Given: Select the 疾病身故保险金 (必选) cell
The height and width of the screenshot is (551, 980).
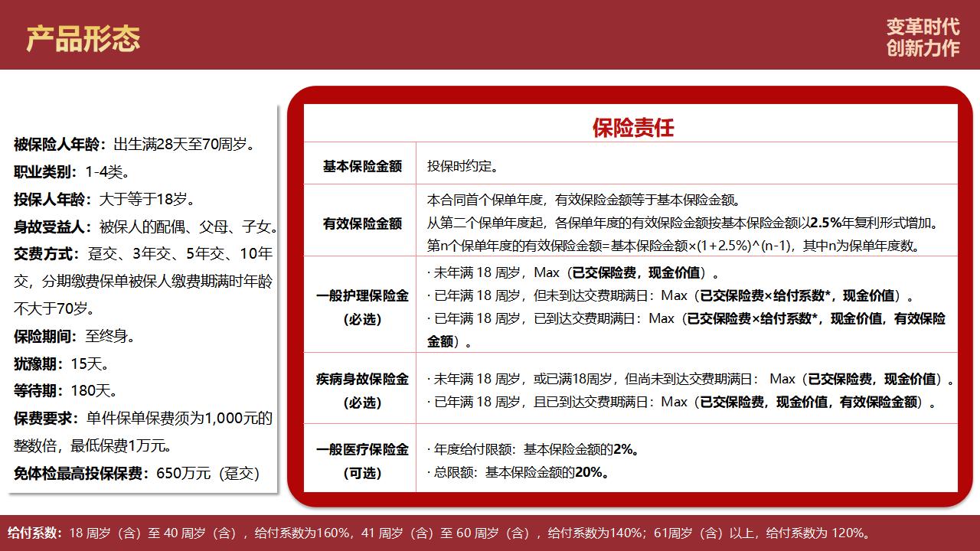Looking at the screenshot, I should pyautogui.click(x=361, y=390).
